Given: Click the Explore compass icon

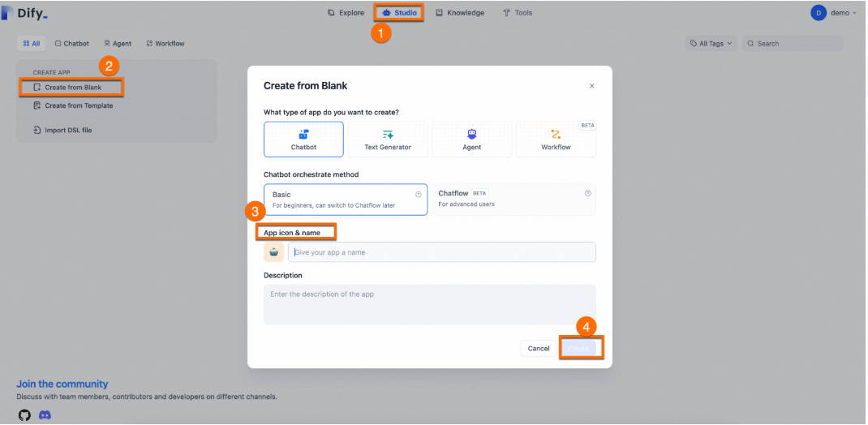Looking at the screenshot, I should (332, 13).
